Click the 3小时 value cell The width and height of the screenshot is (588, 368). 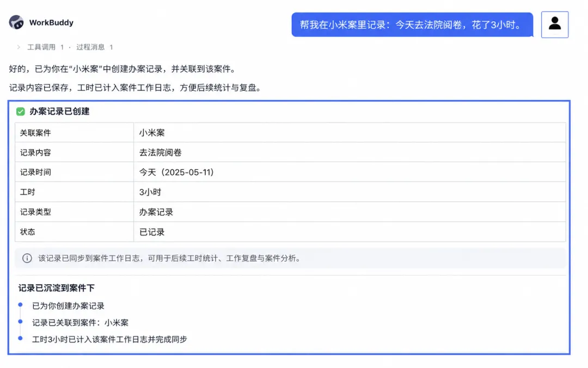pos(350,192)
